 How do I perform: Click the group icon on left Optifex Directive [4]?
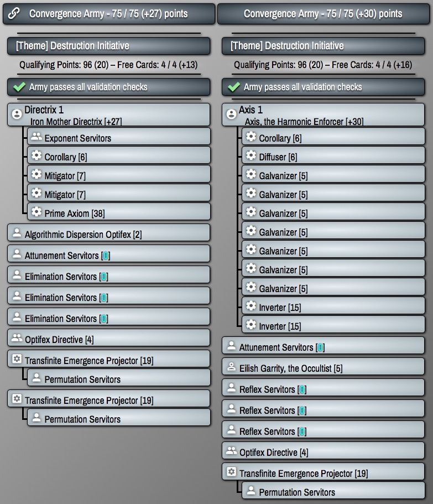click(x=17, y=338)
